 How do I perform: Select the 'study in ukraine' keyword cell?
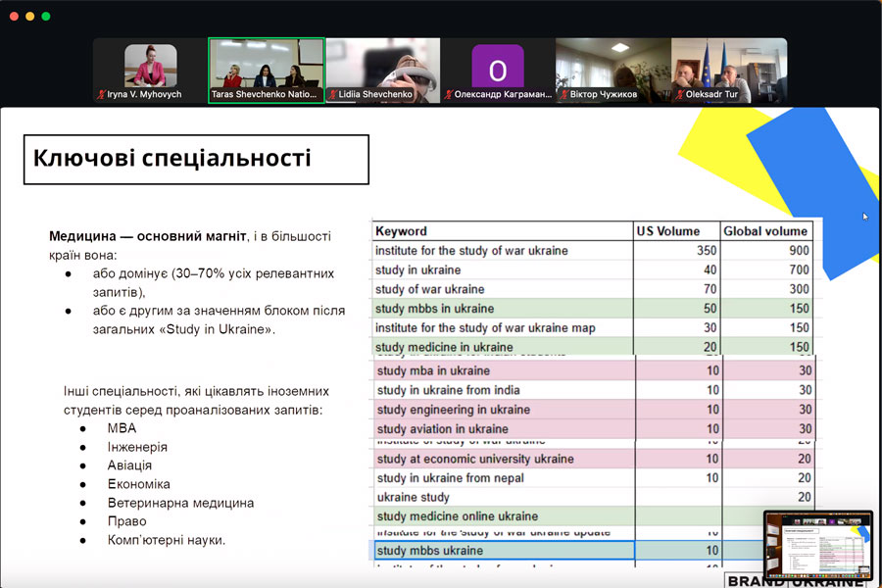tap(503, 270)
